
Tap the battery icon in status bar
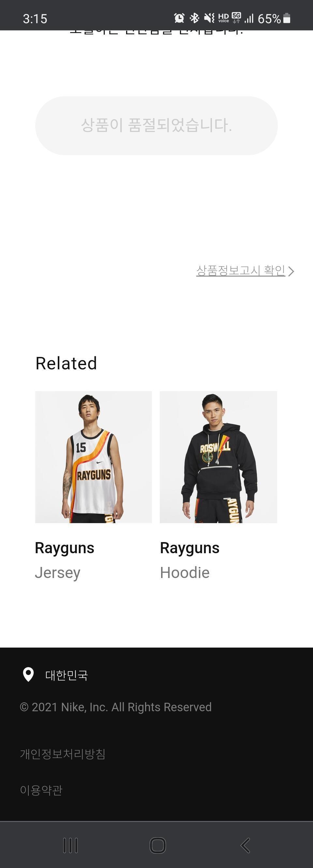pos(287,18)
